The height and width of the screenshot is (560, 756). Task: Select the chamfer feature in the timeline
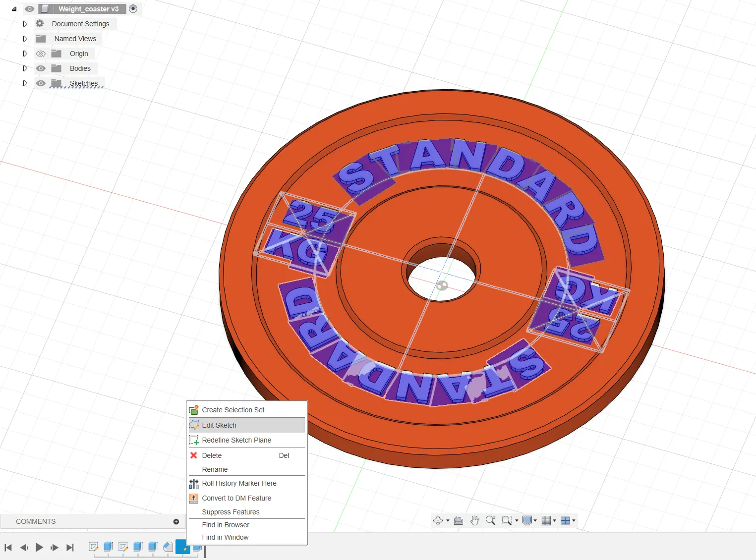point(168,547)
